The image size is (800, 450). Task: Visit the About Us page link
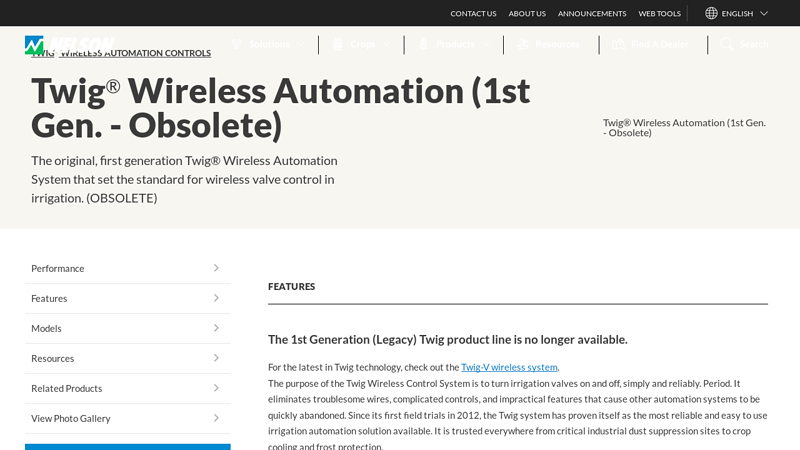(527, 13)
